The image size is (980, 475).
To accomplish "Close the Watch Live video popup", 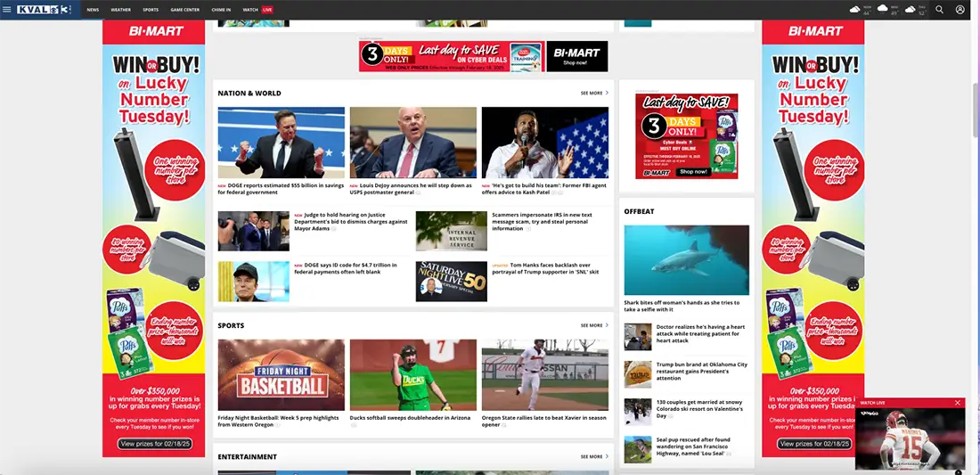I will [x=958, y=403].
